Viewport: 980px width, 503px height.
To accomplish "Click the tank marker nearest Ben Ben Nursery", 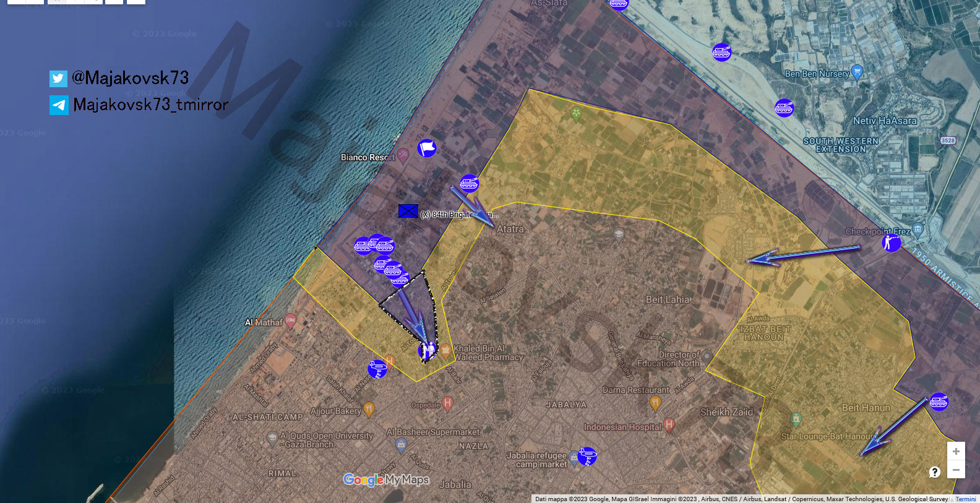I will pyautogui.click(x=721, y=52).
